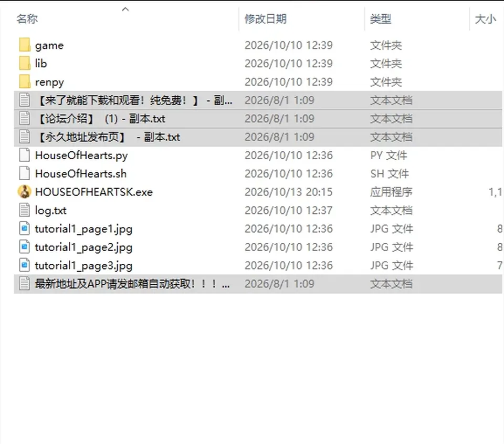The width and height of the screenshot is (504, 444).
Task: Select the file named game
Action: [49, 45]
